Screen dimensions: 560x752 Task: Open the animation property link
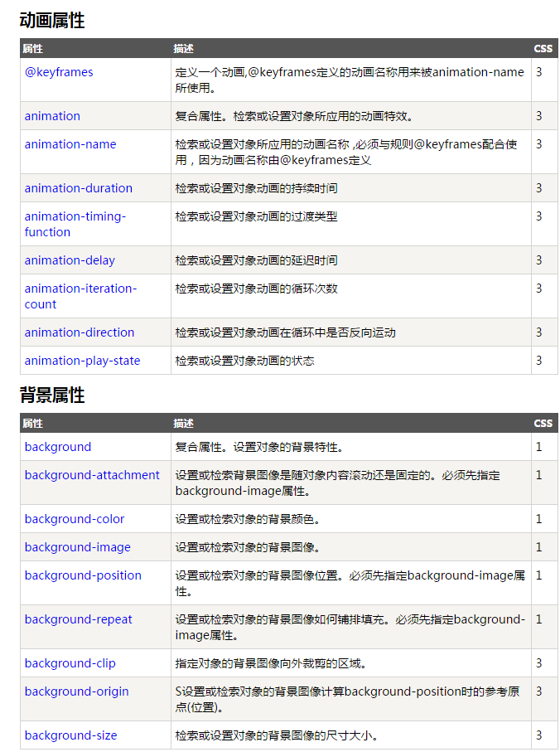coord(52,116)
